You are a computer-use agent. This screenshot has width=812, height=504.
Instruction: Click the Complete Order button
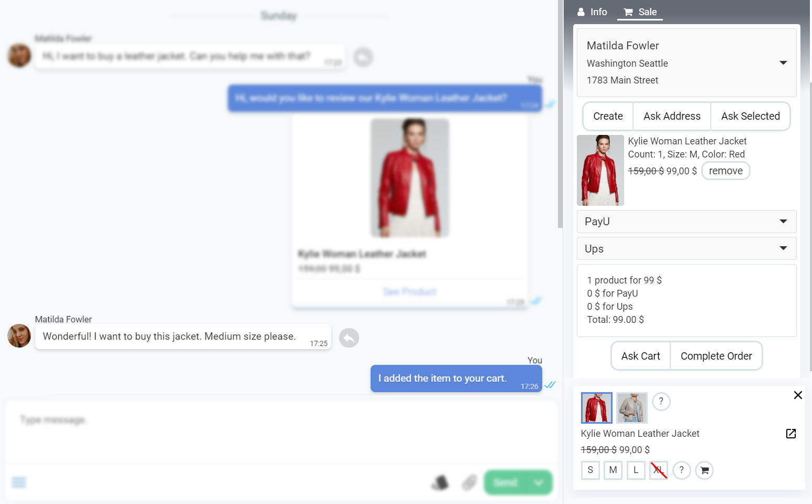click(716, 356)
